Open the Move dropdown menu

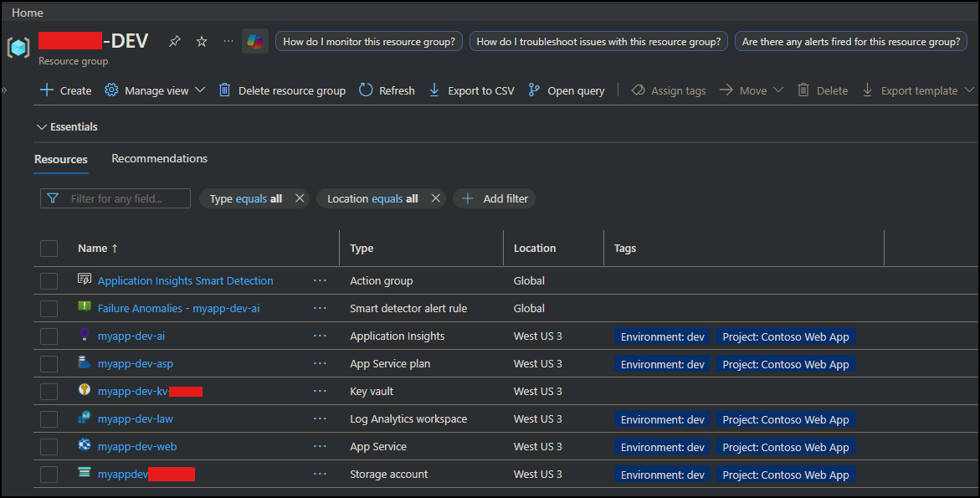[752, 90]
